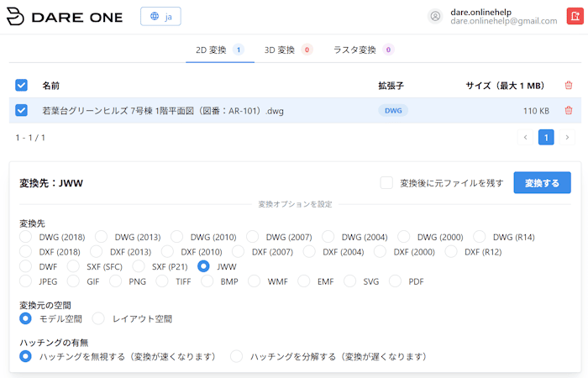Click the DARE ONE logo

[65, 17]
